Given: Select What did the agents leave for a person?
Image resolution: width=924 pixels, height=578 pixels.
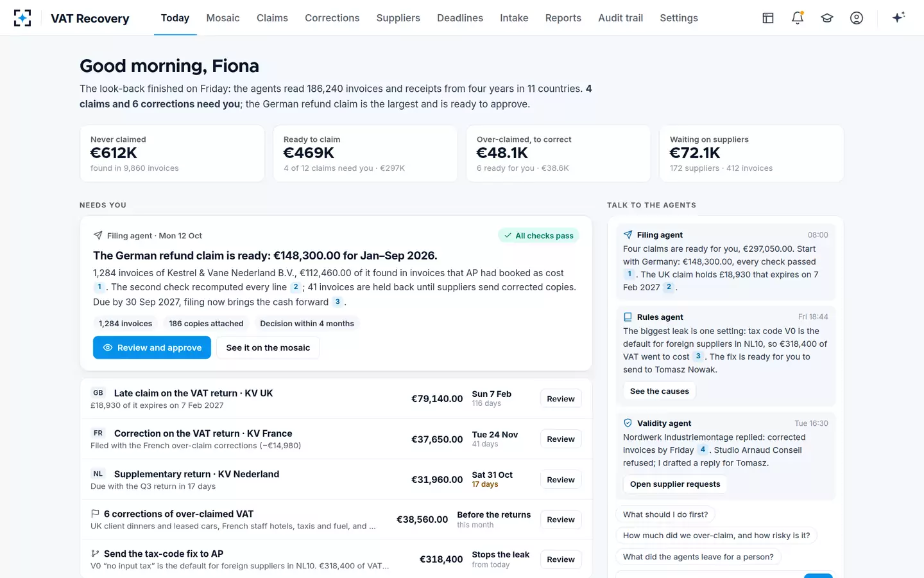Looking at the screenshot, I should [x=698, y=557].
